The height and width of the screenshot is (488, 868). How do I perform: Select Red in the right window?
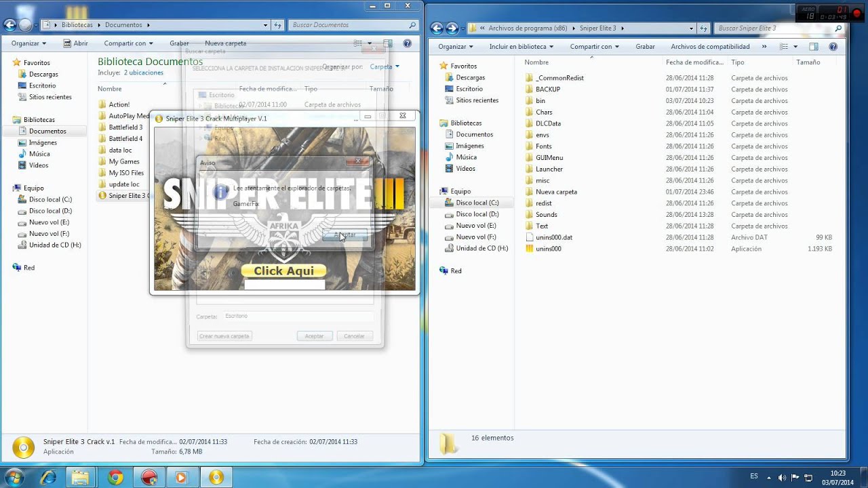point(456,271)
